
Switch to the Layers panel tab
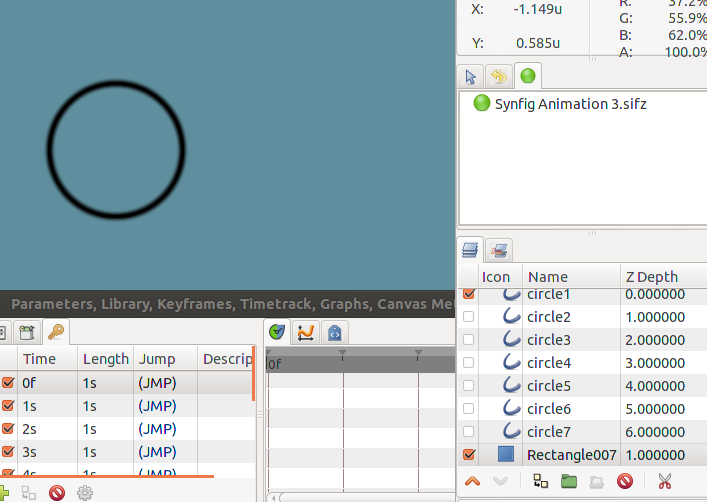[470, 250]
